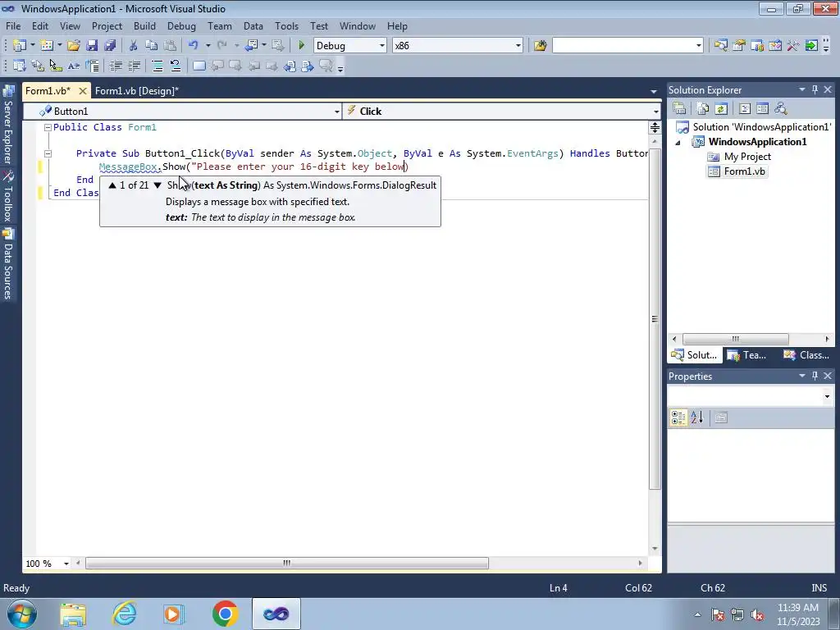The height and width of the screenshot is (630, 840).
Task: Close the Form1.vb* editor tab
Action: tap(83, 91)
